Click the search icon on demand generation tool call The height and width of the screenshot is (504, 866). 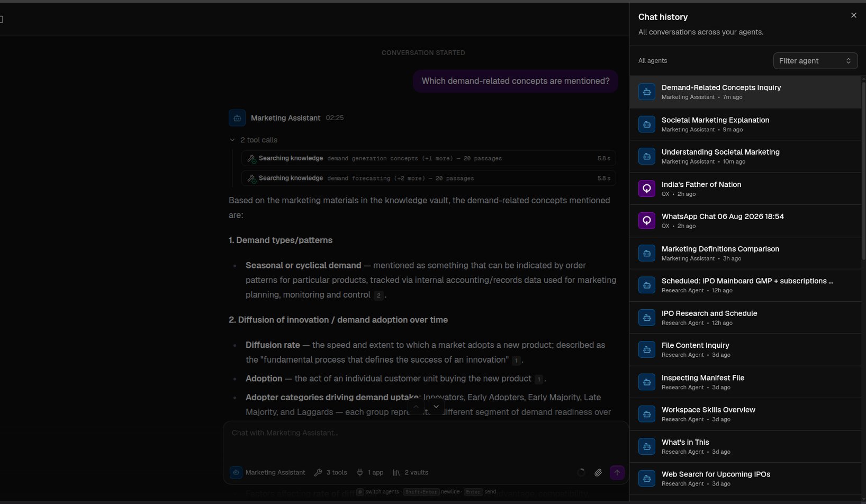click(x=252, y=158)
